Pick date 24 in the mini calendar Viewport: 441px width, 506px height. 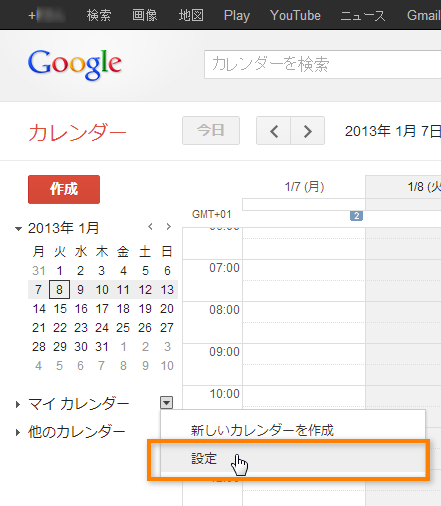102,328
